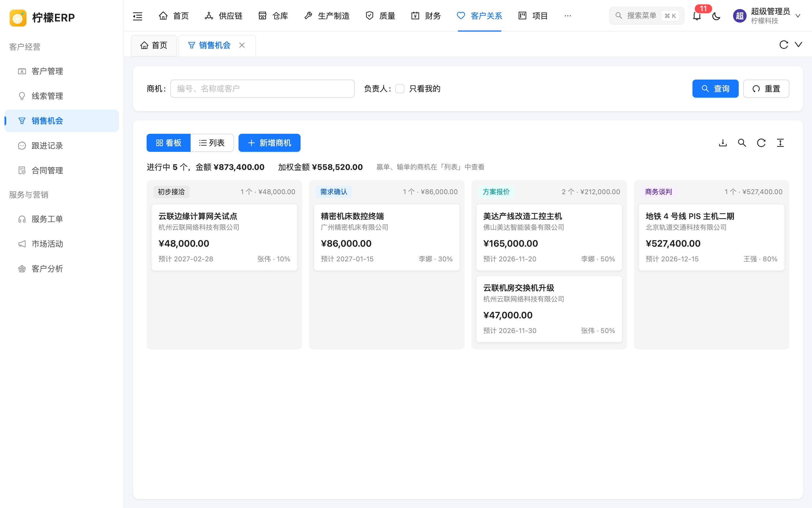Switch to 列表 view
Screen dimensions: 812x508
212,143
